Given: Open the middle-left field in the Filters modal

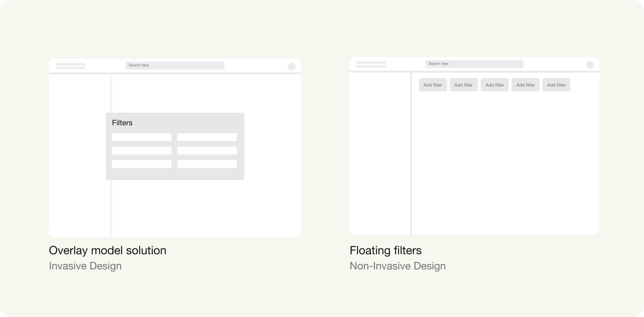Looking at the screenshot, I should pyautogui.click(x=142, y=150).
